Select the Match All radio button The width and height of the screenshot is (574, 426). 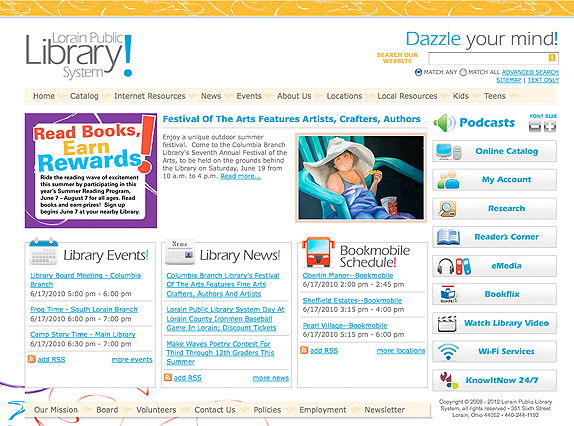[463, 72]
